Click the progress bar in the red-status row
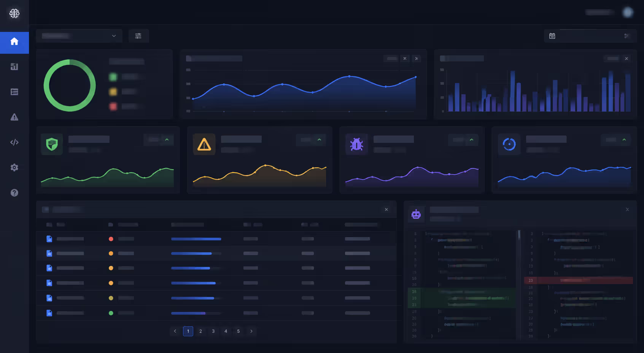Image resolution: width=644 pixels, height=353 pixels. click(x=196, y=239)
